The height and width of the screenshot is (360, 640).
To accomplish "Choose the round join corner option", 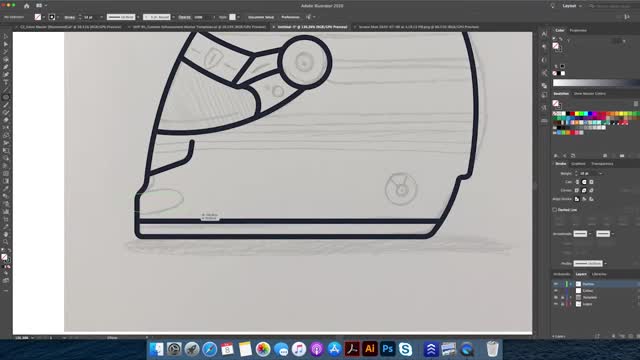I will point(584,190).
